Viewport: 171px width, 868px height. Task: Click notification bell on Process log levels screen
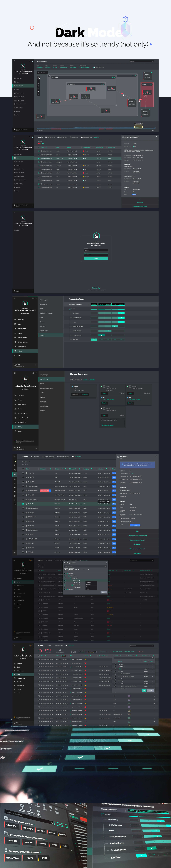click(x=33, y=298)
